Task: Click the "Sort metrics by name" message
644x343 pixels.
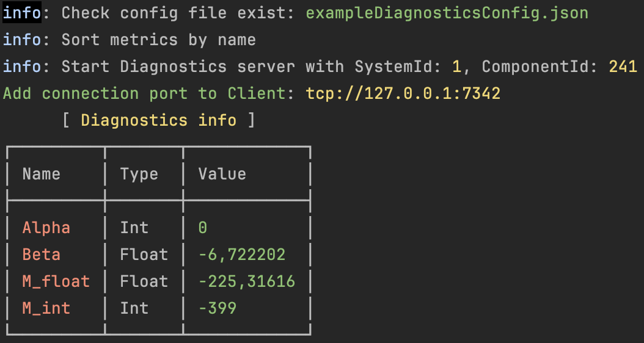Action: [158, 40]
